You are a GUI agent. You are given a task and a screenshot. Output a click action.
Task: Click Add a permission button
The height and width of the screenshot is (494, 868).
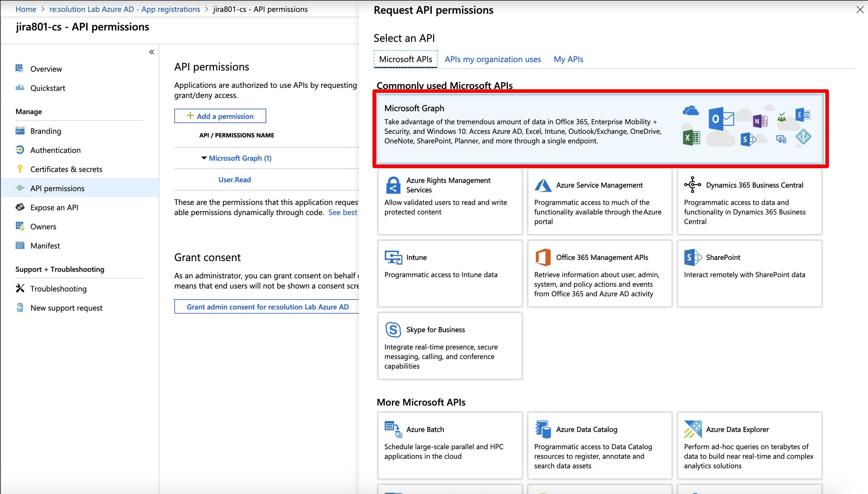tap(220, 116)
